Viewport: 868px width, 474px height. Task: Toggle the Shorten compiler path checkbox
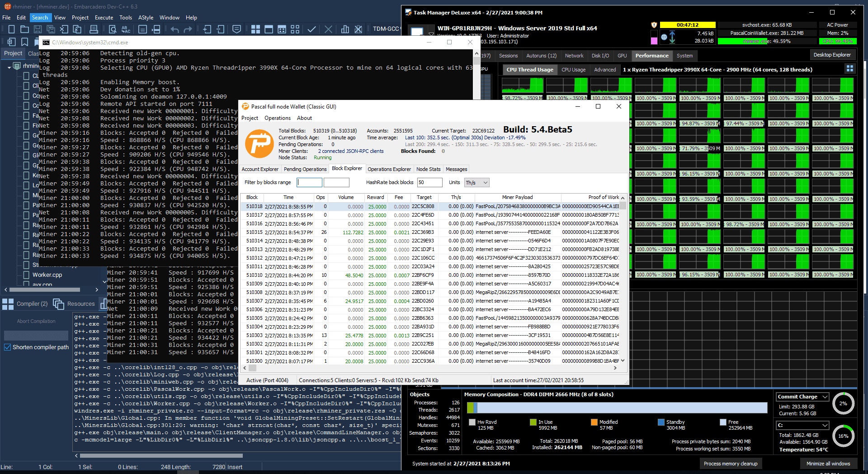tap(7, 347)
